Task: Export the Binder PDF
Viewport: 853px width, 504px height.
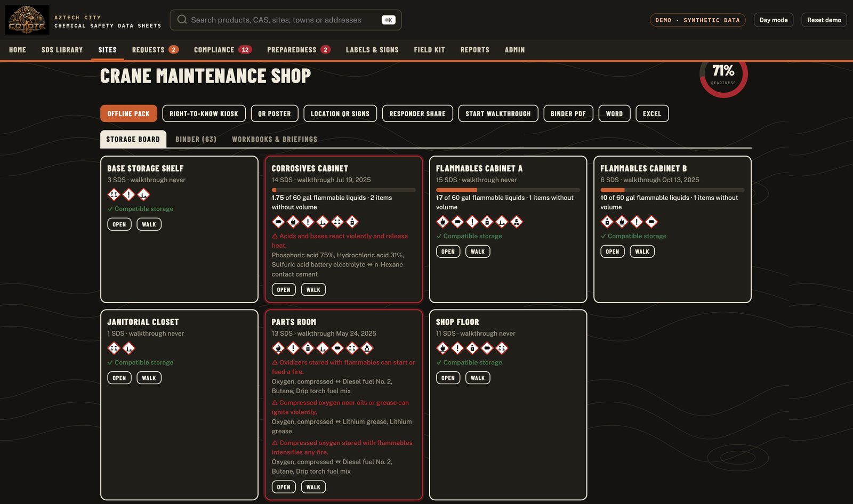Action: (x=568, y=113)
